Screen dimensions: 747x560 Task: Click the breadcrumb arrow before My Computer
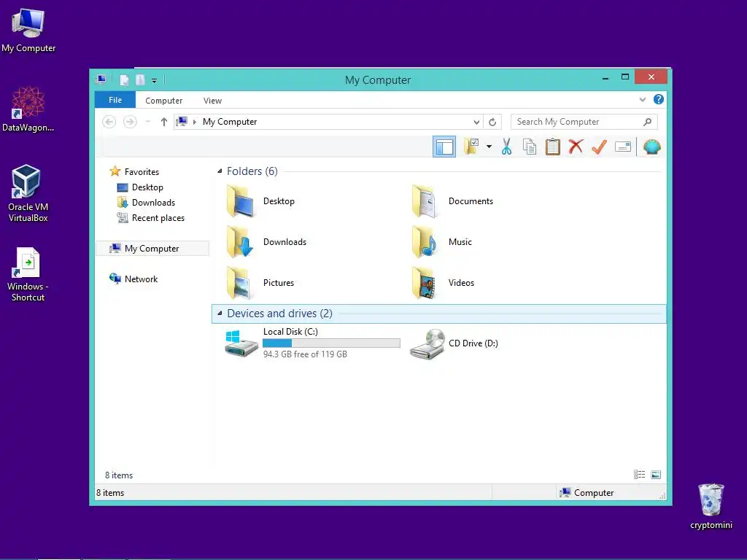tap(194, 122)
